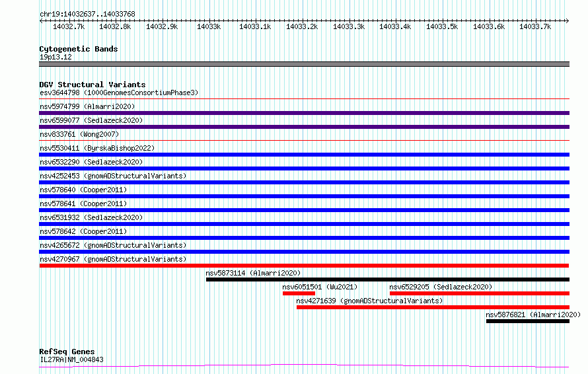Click nsv5876821 (Almarri2020) text label
The width and height of the screenshot is (588, 374).
click(x=533, y=315)
